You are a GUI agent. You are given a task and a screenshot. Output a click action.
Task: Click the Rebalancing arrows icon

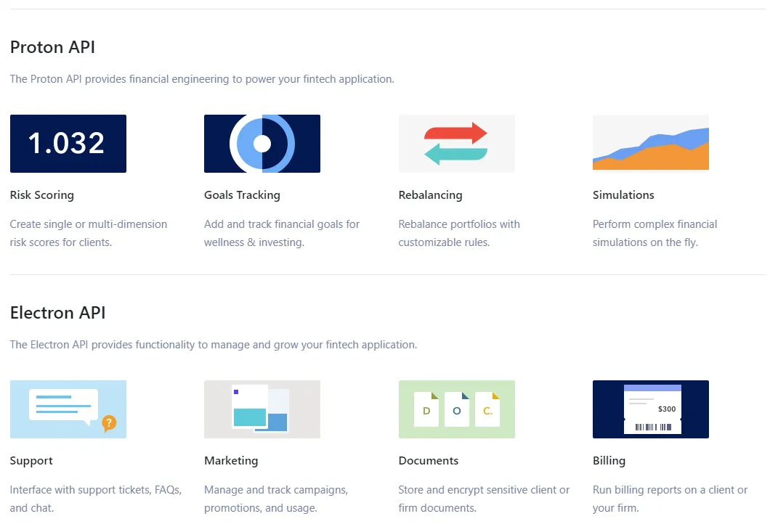point(457,143)
